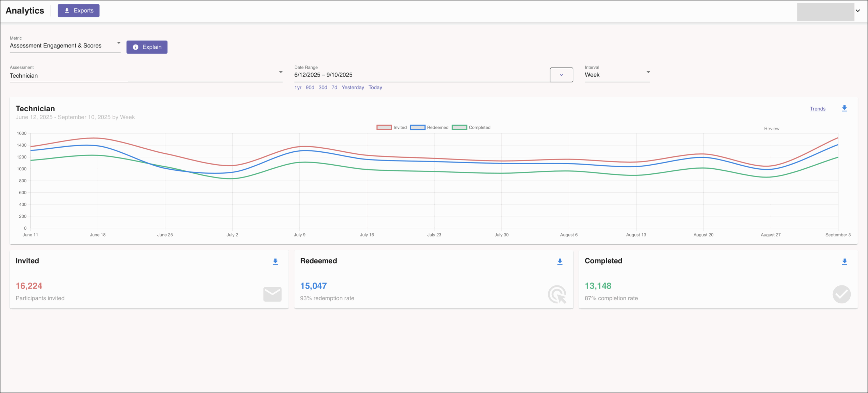Select the 90d date range shortcut
Screen dimensions: 868x393
pos(310,88)
